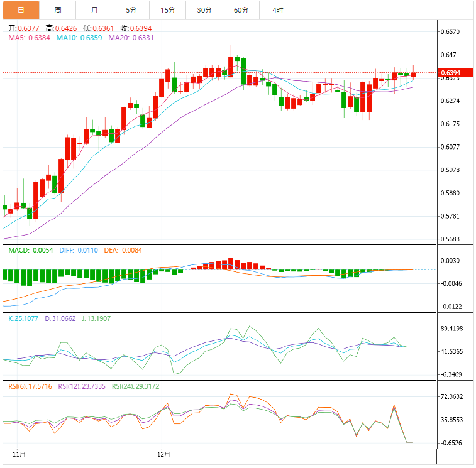Switch to the 4时 timeframe tab
This screenshot has height=468, width=476.
point(277,10)
